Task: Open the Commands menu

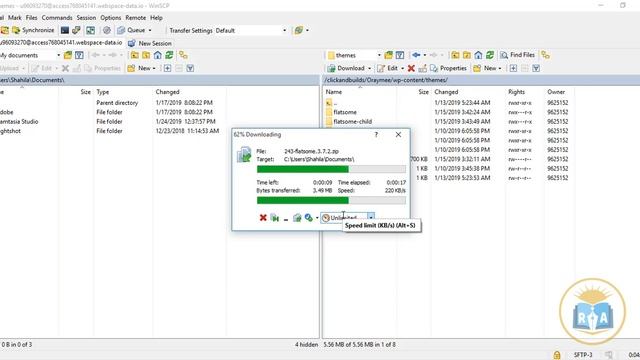Action: tap(57, 18)
